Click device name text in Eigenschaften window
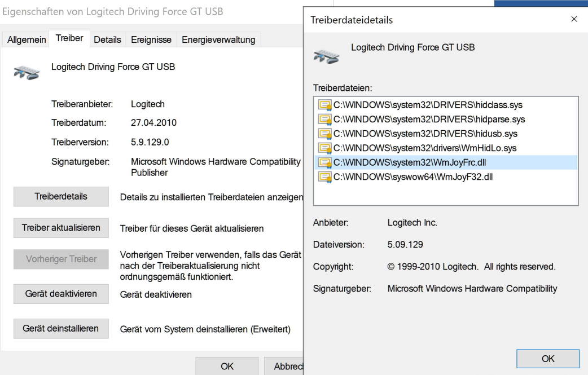This screenshot has height=375, width=588. coord(113,67)
